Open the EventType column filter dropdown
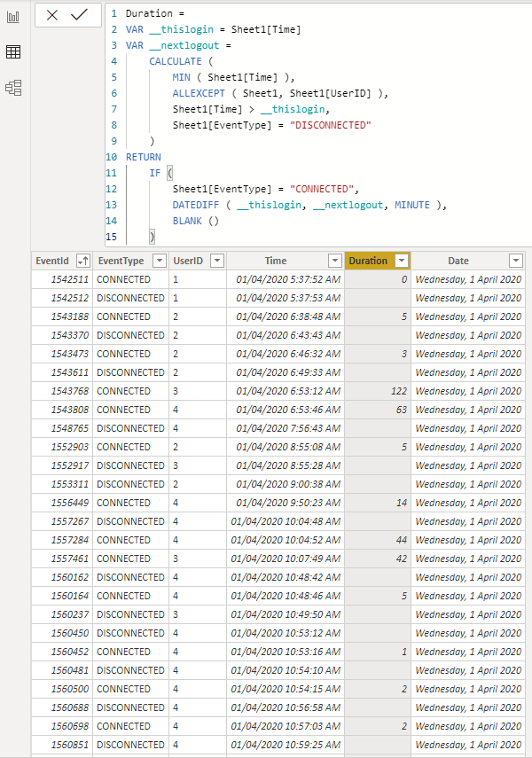The height and width of the screenshot is (758, 532). coord(160,261)
